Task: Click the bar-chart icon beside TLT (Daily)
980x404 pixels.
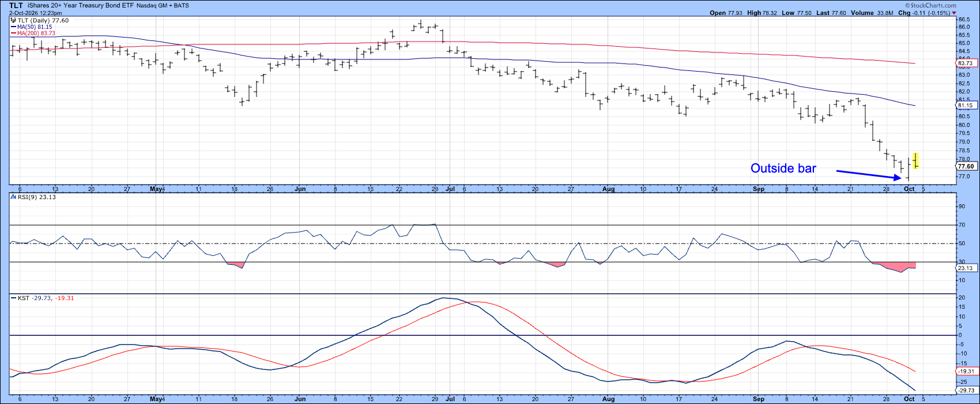Action: pyautogui.click(x=14, y=20)
